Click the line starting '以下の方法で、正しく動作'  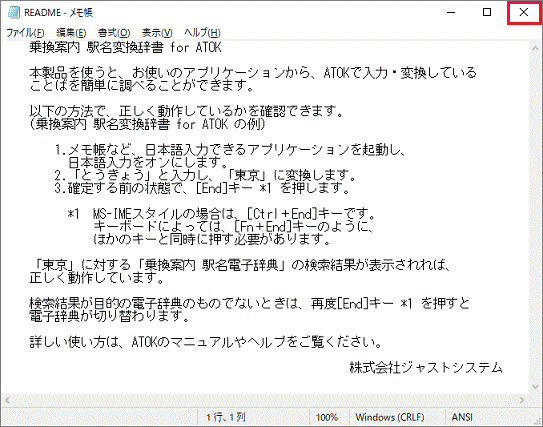pos(186,111)
